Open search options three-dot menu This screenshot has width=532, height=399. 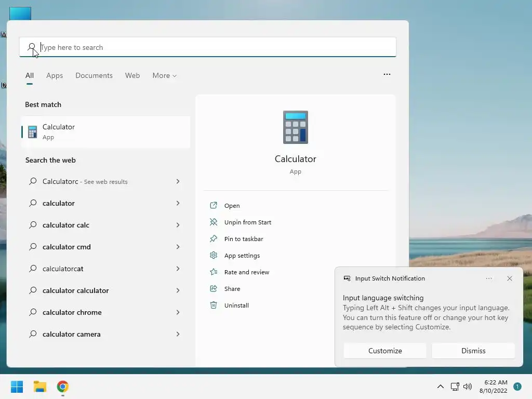point(387,74)
